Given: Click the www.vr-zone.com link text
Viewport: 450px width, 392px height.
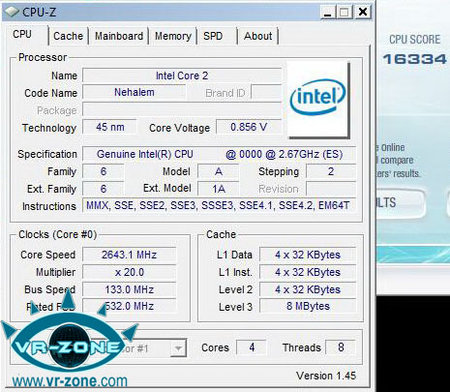Looking at the screenshot, I should pyautogui.click(x=70, y=381).
